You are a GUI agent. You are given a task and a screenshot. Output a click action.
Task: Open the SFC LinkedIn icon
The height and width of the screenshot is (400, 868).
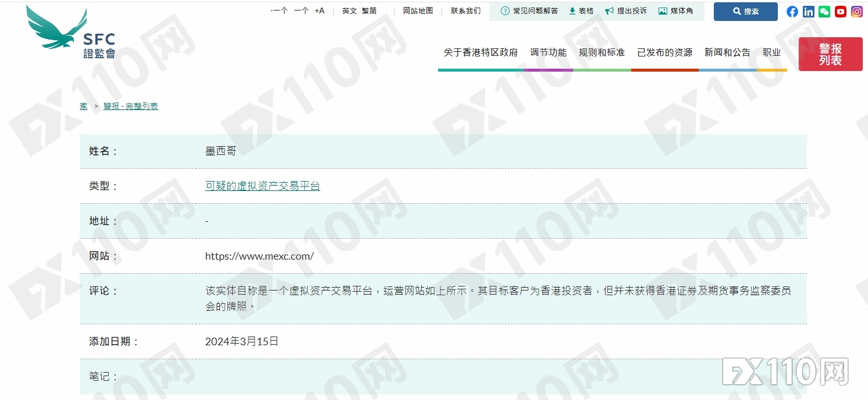click(808, 12)
